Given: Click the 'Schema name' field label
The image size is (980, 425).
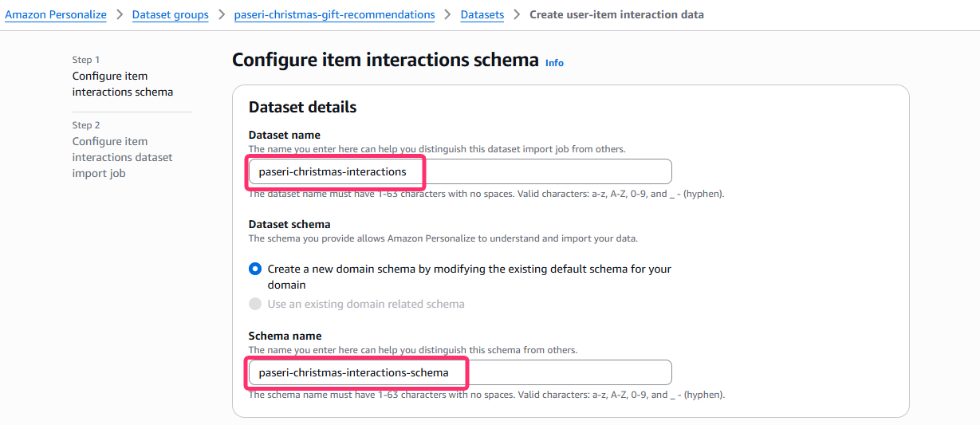Looking at the screenshot, I should coord(285,336).
